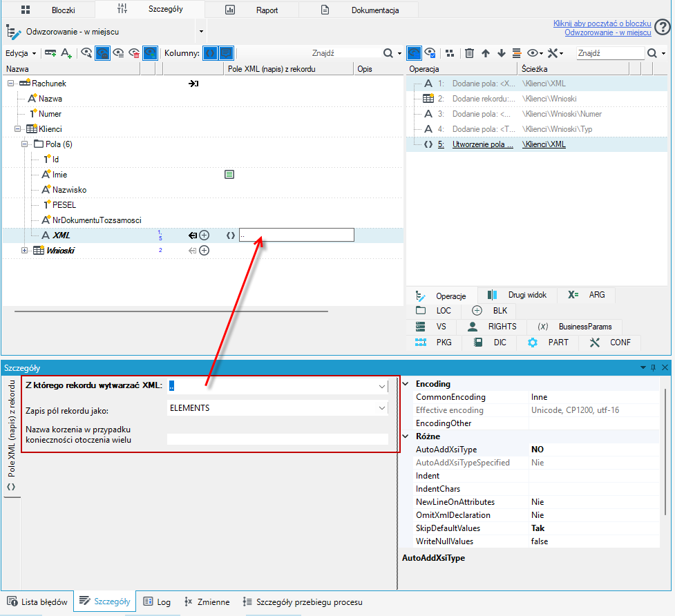Click the 'Nazwa korzenia' input field
This screenshot has height=616, width=675.
tap(277, 439)
